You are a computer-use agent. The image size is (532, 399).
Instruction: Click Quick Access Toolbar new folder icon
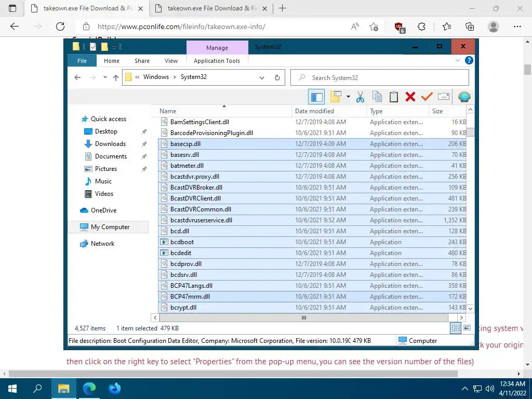click(104, 47)
